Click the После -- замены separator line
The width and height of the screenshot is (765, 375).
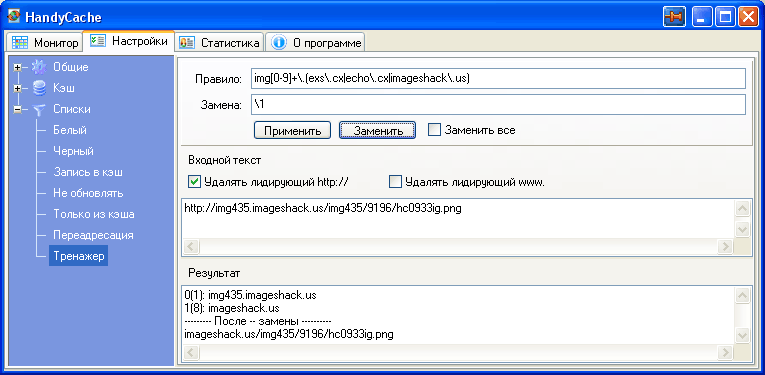click(258, 322)
